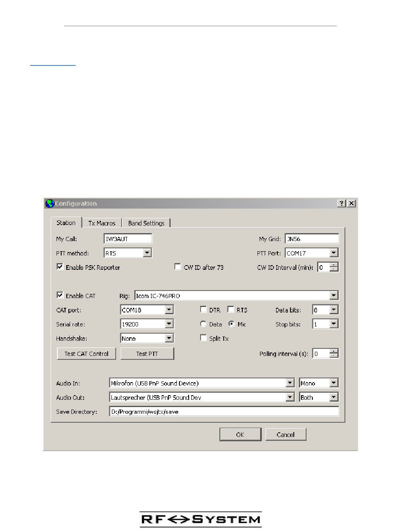Screen dimensions: 401x532
Task: Close the Configuration dialog
Action: pyautogui.click(x=351, y=204)
